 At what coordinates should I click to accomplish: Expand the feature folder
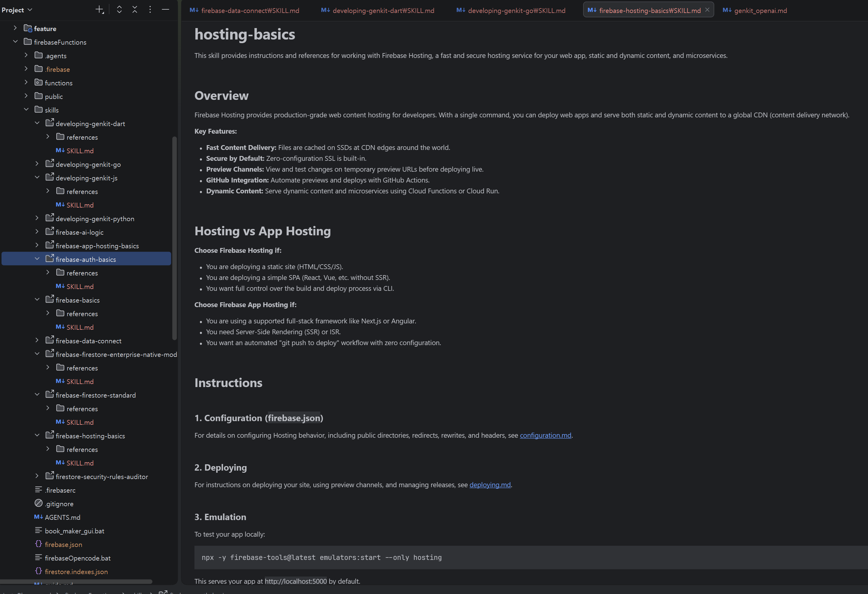[15, 28]
